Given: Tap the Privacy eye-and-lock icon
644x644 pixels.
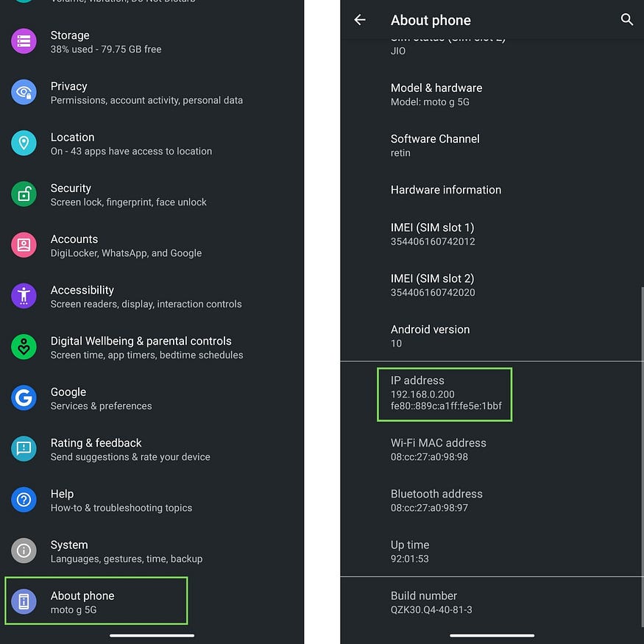Looking at the screenshot, I should pos(24,92).
